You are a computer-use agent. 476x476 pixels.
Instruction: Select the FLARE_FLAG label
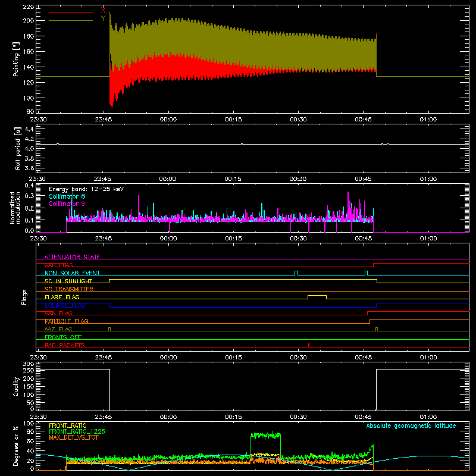pos(62,297)
